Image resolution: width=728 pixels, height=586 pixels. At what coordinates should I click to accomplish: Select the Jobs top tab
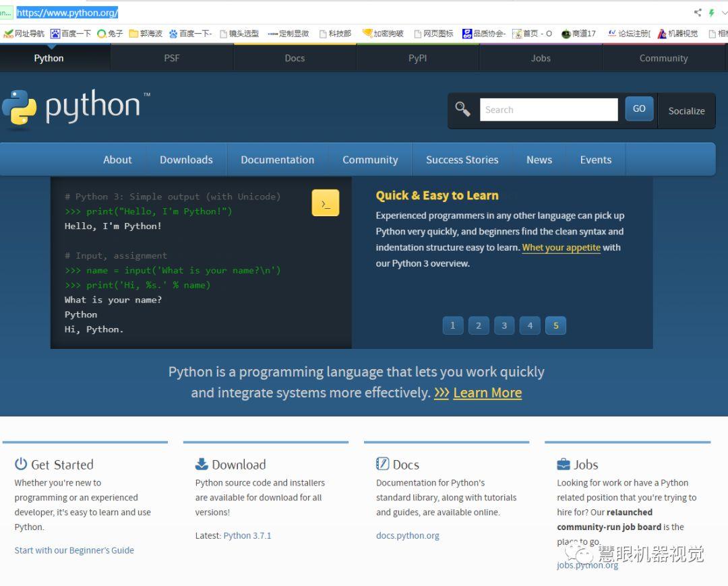pos(541,58)
